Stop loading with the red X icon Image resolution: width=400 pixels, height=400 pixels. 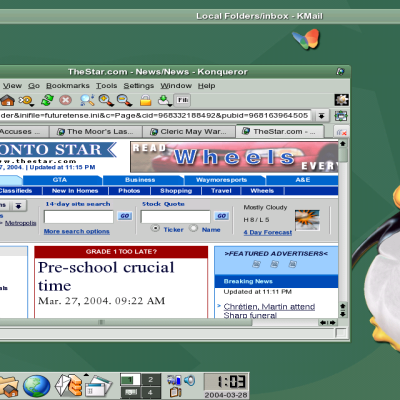coord(66,100)
